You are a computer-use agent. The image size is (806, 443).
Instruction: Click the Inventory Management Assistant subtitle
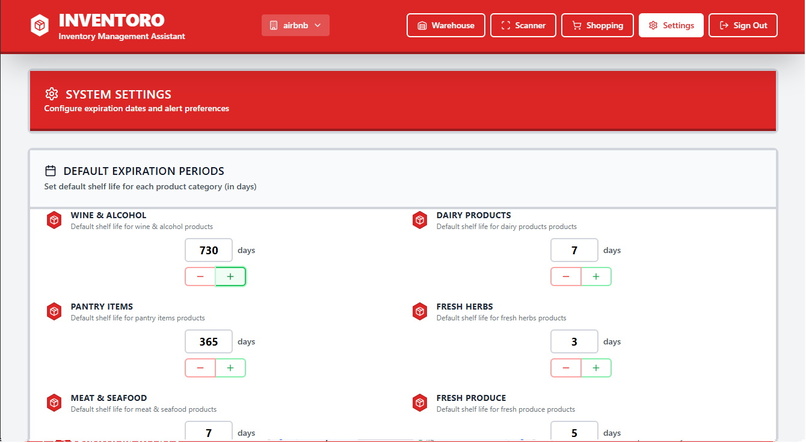point(122,36)
